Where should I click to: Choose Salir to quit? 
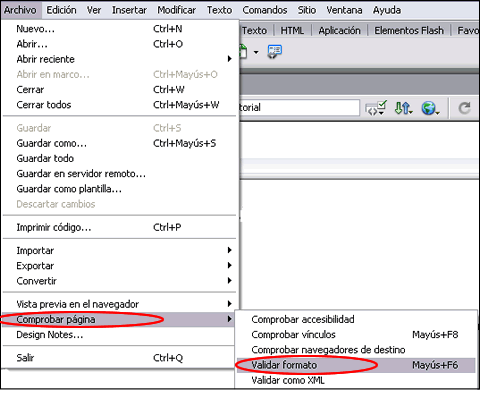click(x=118, y=358)
